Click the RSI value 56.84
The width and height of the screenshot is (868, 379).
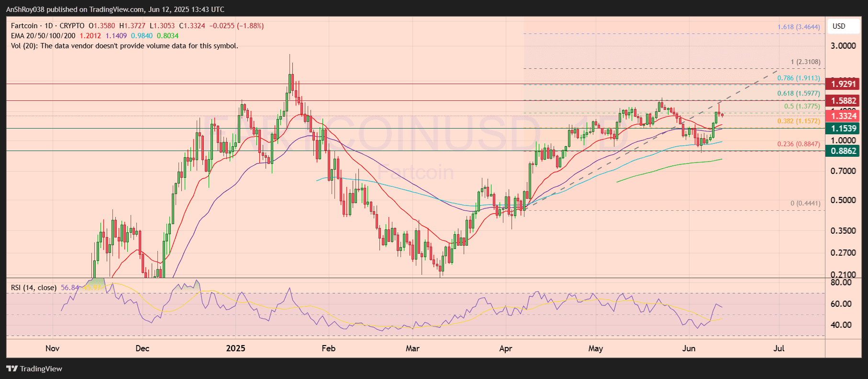pos(70,288)
